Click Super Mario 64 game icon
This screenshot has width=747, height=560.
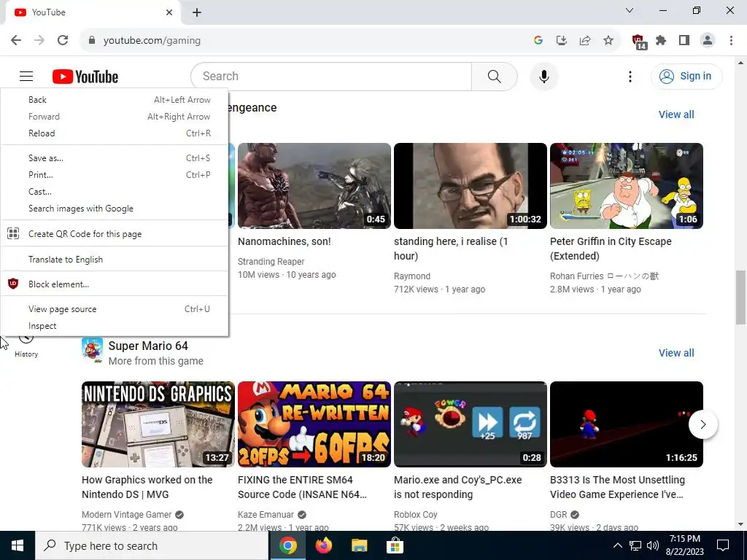pos(93,350)
